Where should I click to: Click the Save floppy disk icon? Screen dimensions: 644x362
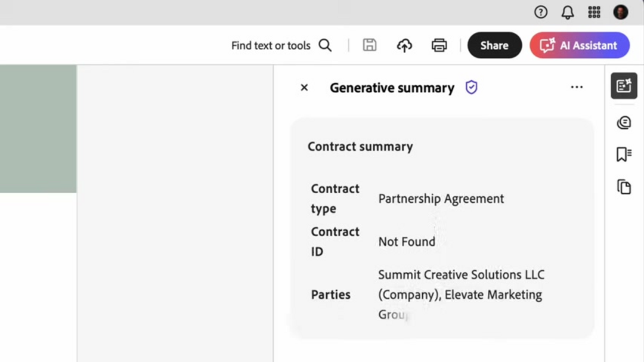point(370,45)
